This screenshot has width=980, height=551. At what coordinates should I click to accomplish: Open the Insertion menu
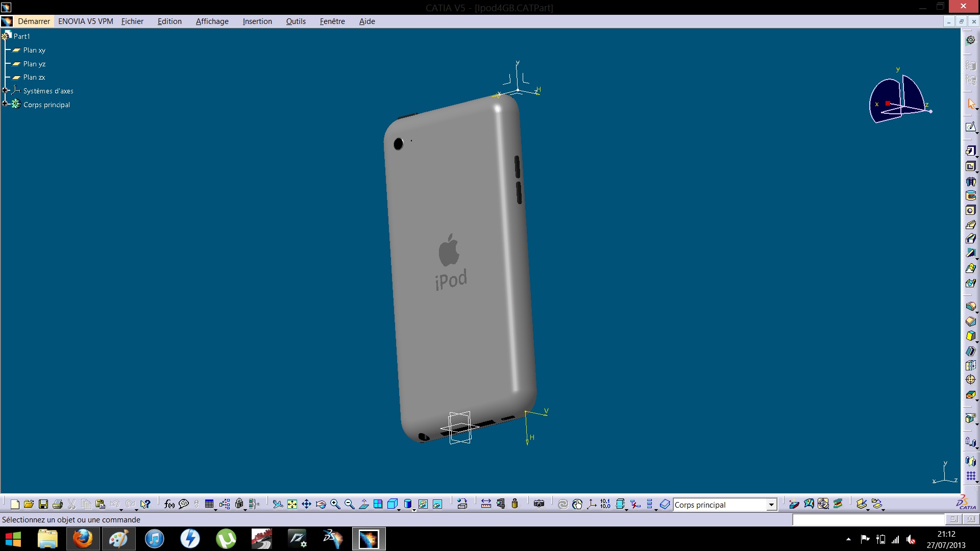[257, 21]
